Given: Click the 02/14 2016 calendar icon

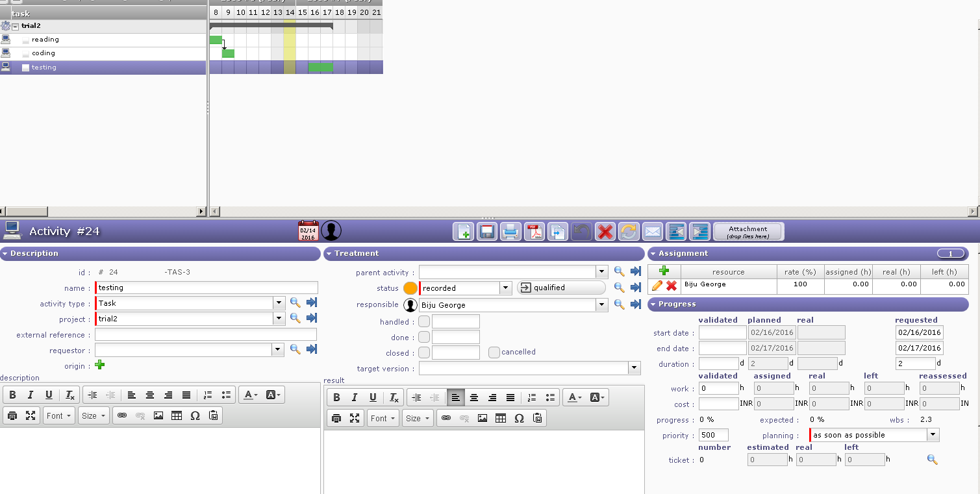Looking at the screenshot, I should [308, 231].
